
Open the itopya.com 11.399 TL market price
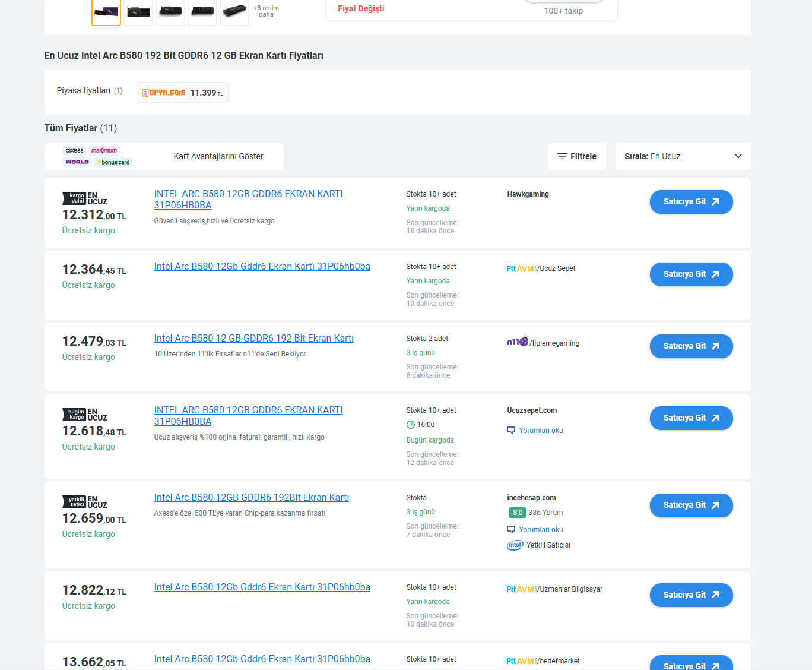coord(182,93)
